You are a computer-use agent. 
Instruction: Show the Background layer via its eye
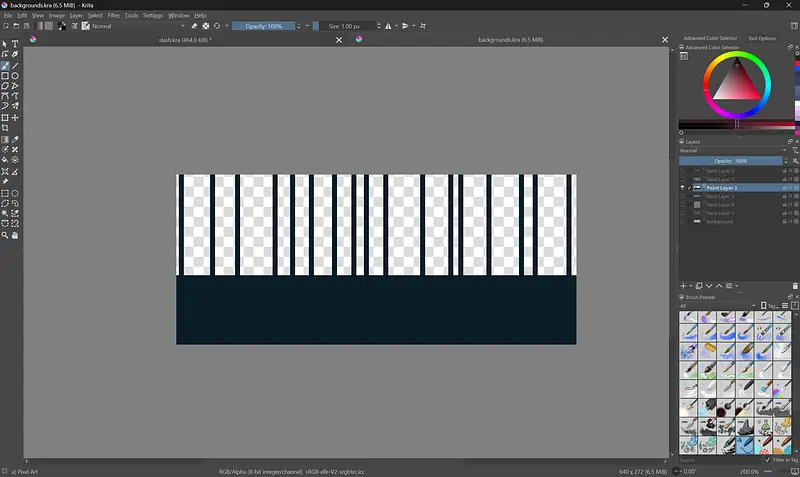[x=683, y=221]
